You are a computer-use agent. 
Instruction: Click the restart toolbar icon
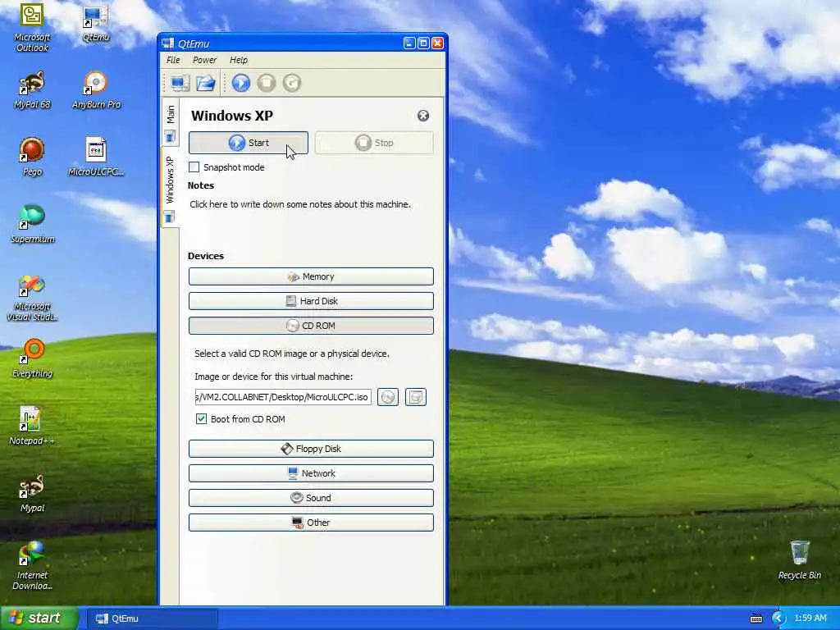click(x=292, y=83)
